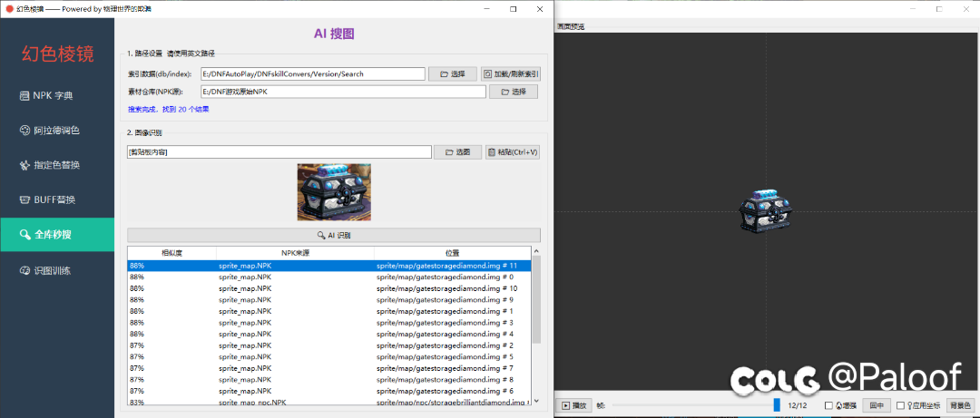Toggle the 洋葱皮 checkbox in preview

coord(829,405)
